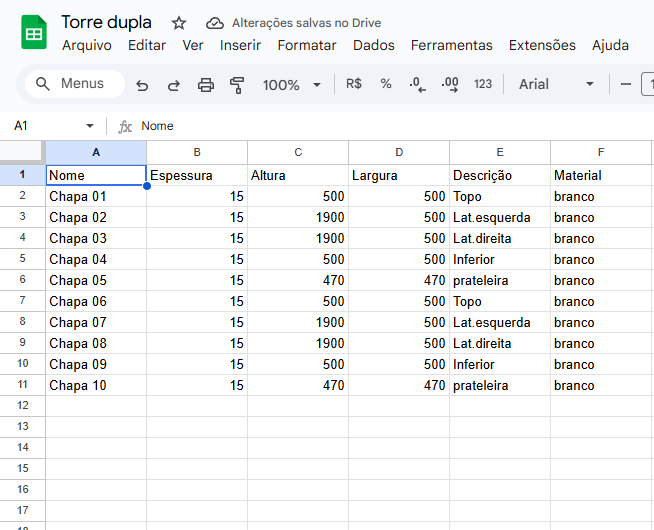
Task: Increase decimal places button
Action: tap(450, 84)
